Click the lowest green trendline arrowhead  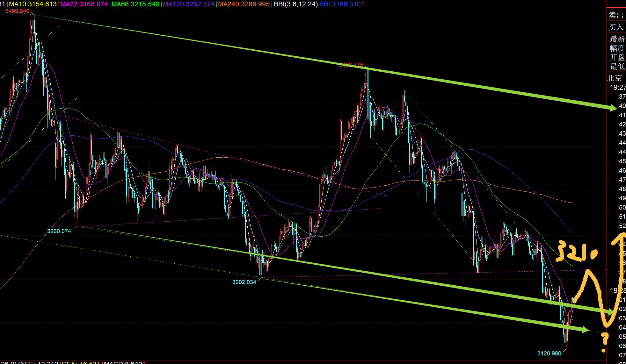point(584,330)
